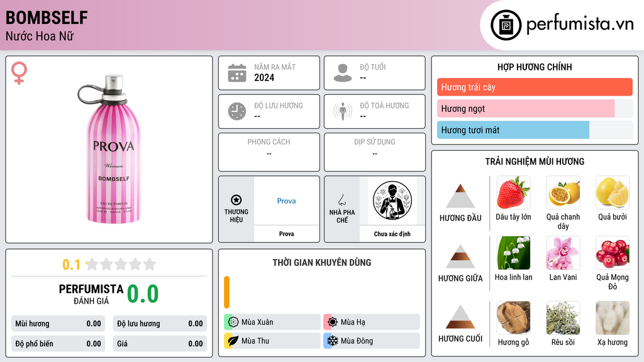Click the Độ phổ biến 0.00 score row
This screenshot has width=644, height=362.
(58, 344)
